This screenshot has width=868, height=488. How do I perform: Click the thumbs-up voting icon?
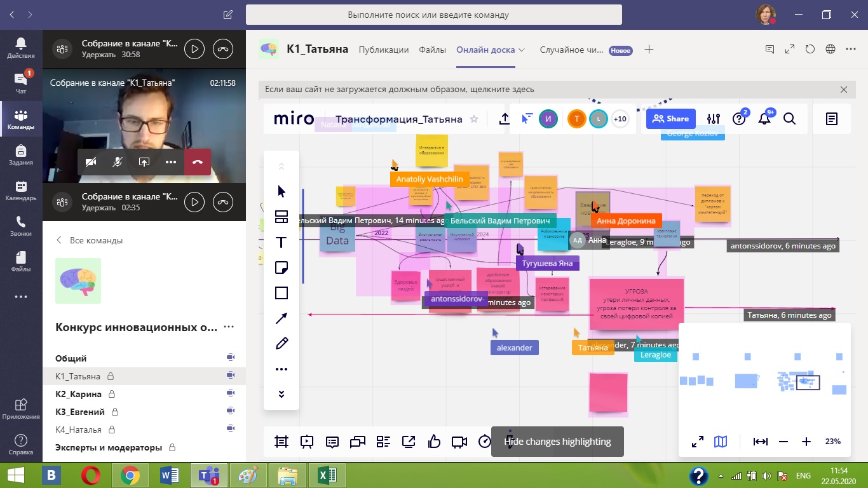tap(435, 442)
